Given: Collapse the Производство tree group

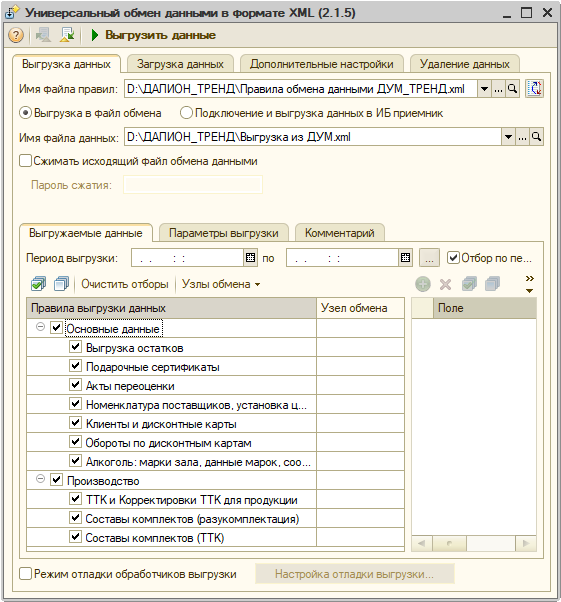Looking at the screenshot, I should click(40, 479).
